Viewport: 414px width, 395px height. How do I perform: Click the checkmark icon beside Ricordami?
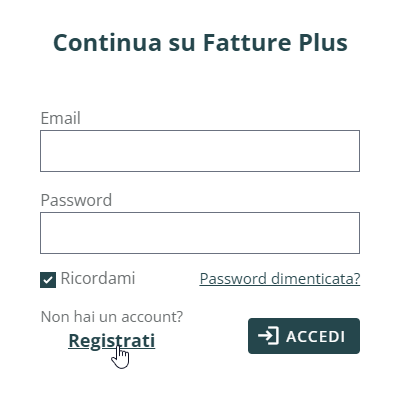point(48,280)
